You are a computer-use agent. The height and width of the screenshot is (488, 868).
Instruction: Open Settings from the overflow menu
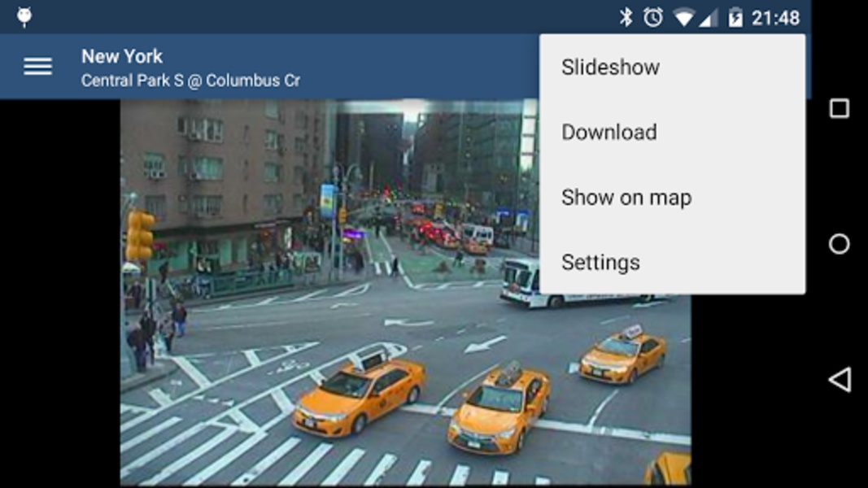(672, 262)
